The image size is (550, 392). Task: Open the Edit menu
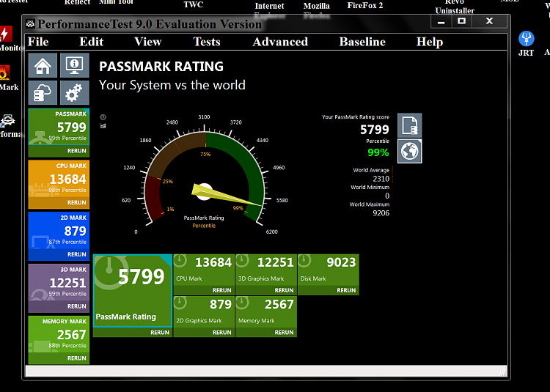point(92,42)
